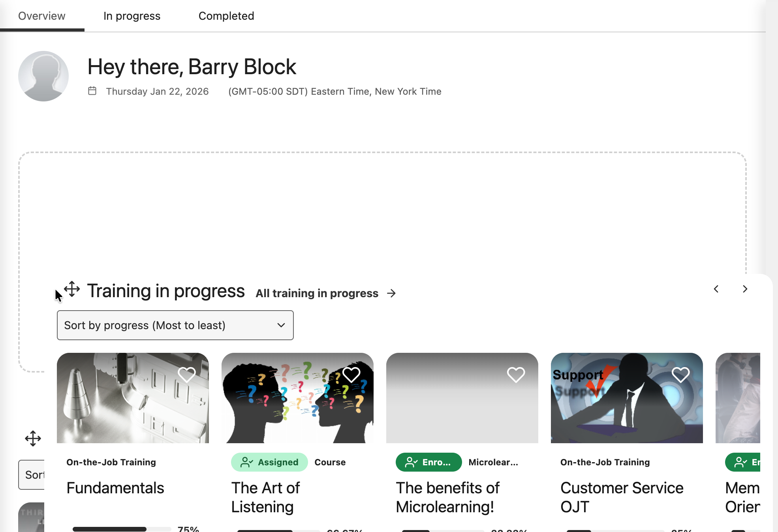The width and height of the screenshot is (778, 532).
Task: Open the Sort by progress dropdown
Action: click(175, 325)
